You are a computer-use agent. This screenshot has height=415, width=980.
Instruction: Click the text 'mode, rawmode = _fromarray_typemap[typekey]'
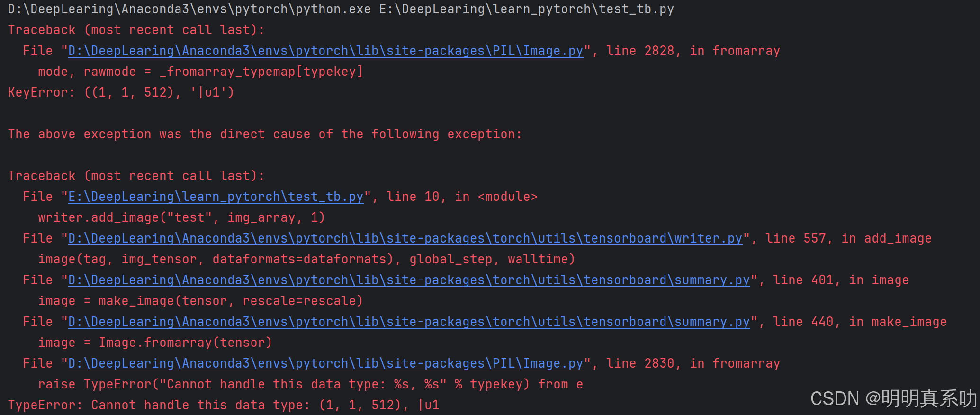[x=201, y=72]
